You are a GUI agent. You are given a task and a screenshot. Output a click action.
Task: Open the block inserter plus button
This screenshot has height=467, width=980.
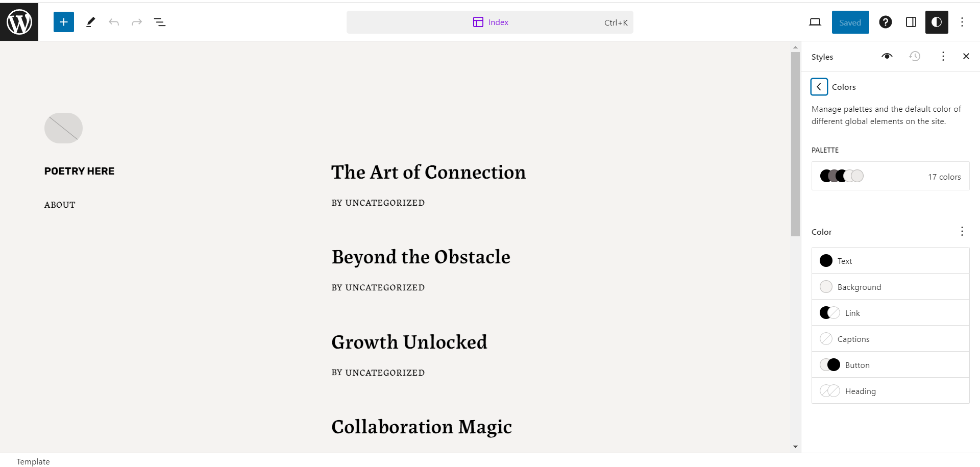coord(64,22)
